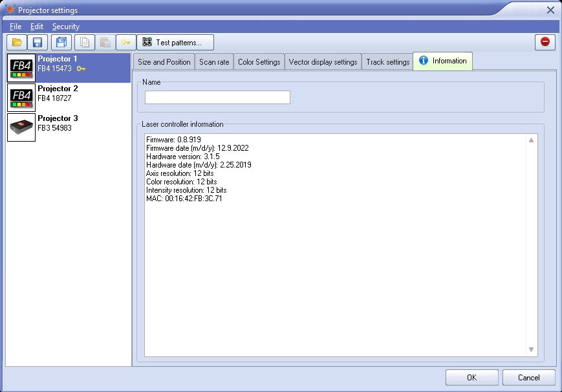562x392 pixels.
Task: Click the copy settings icon
Action: click(84, 43)
